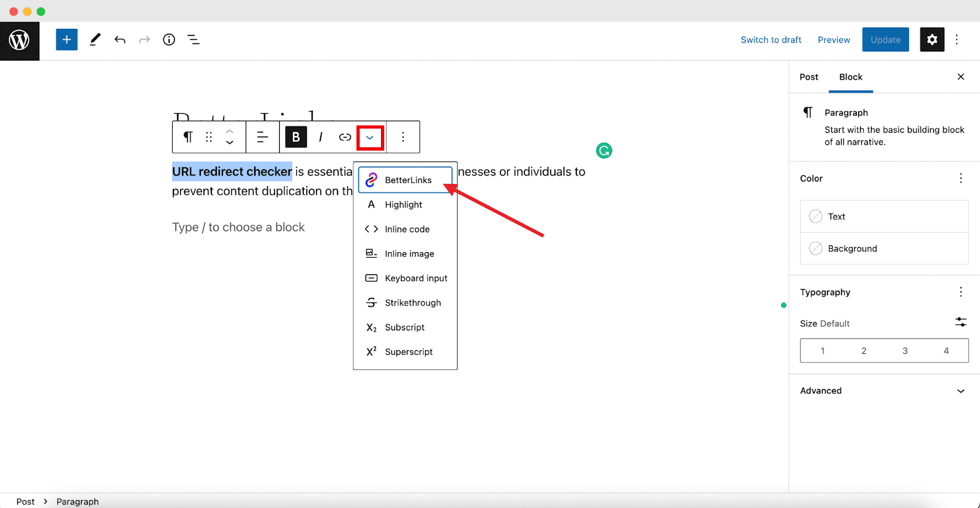This screenshot has width=980, height=508.
Task: Click Post in the breadcrumb
Action: coord(25,501)
